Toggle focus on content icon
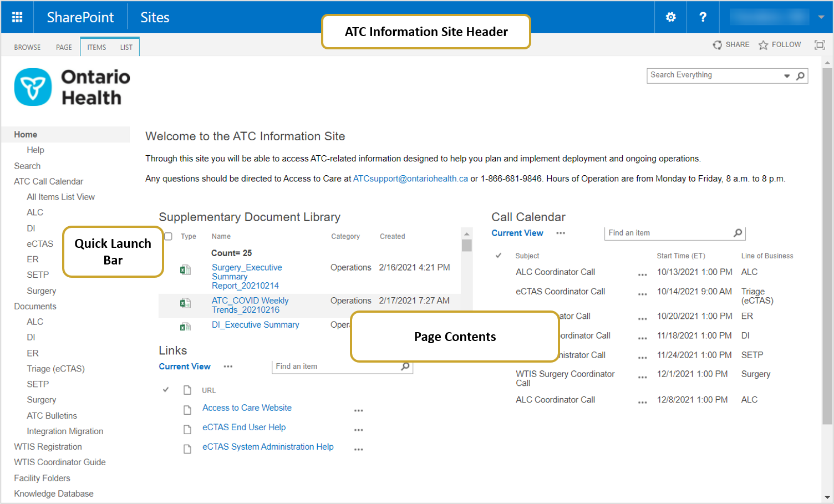 click(x=820, y=45)
